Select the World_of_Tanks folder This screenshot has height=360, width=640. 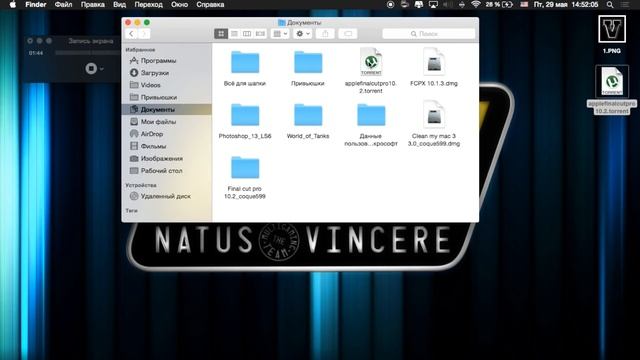(308, 115)
